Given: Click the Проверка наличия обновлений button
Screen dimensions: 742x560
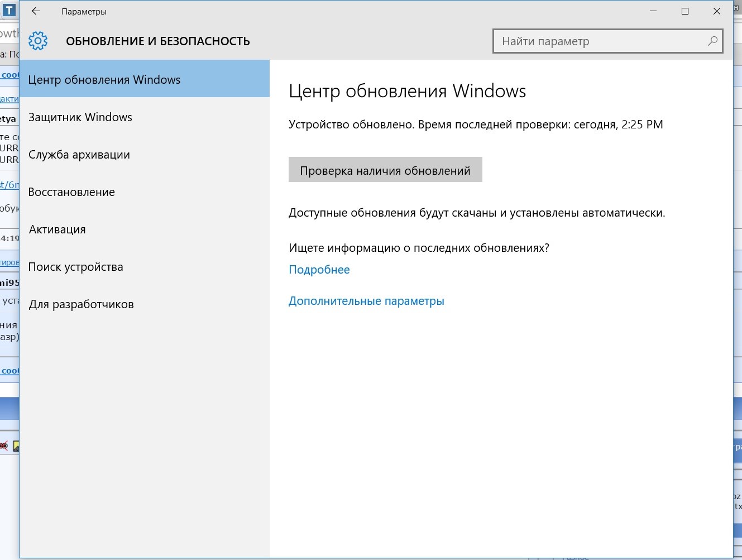Looking at the screenshot, I should pyautogui.click(x=385, y=170).
